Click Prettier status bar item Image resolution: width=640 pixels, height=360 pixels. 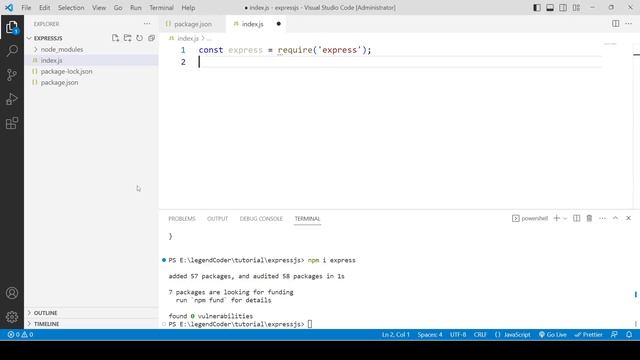click(589, 334)
